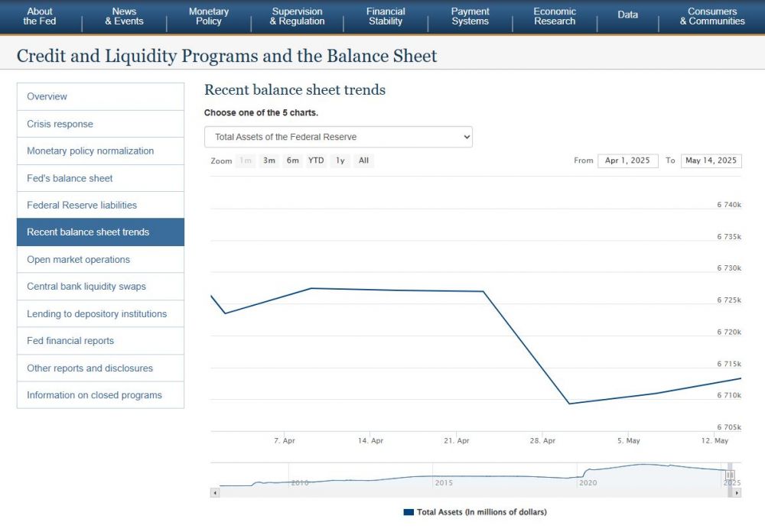Toggle the Total Assets legend series
Image resolution: width=765 pixels, height=532 pixels.
coord(475,512)
